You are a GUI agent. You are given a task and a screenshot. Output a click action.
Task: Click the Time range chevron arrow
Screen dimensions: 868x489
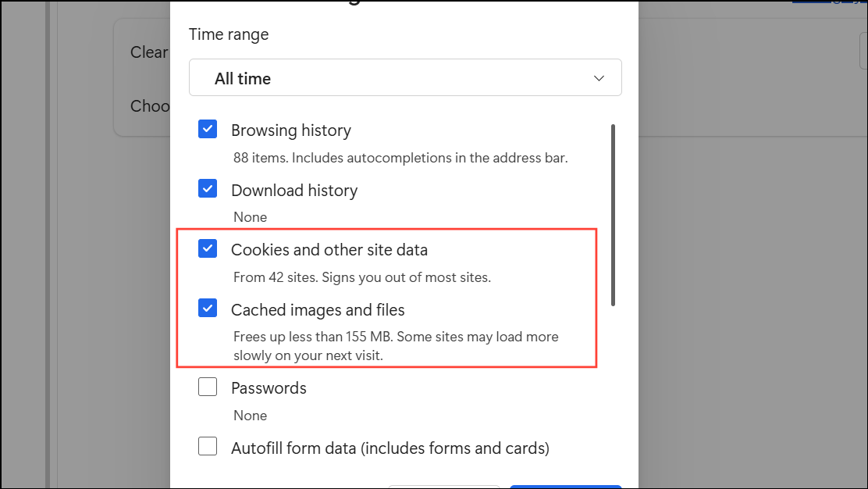point(599,78)
